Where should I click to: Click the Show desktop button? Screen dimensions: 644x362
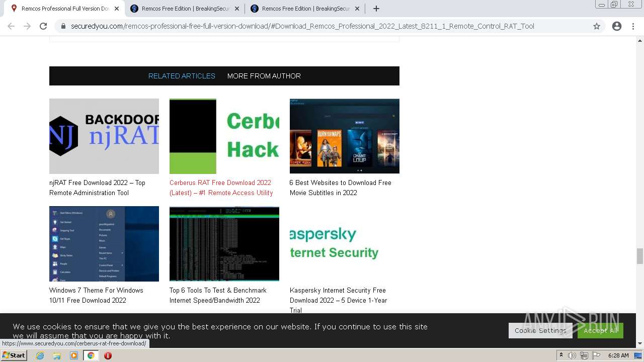coord(639,355)
